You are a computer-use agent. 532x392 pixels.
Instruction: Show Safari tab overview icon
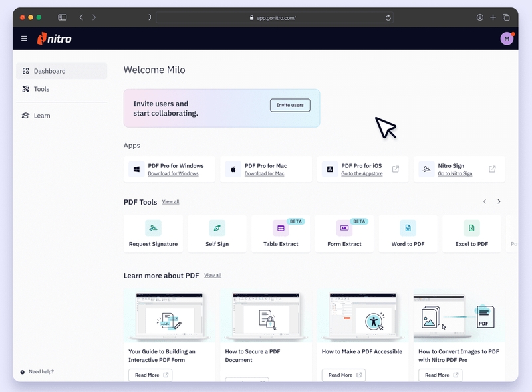point(506,17)
